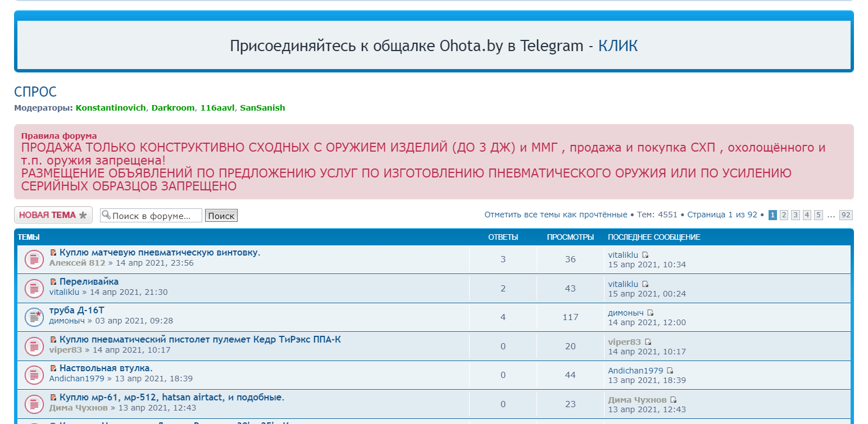Click unread topic icon for труба Д-16Т
The height and width of the screenshot is (424, 868).
tap(34, 317)
